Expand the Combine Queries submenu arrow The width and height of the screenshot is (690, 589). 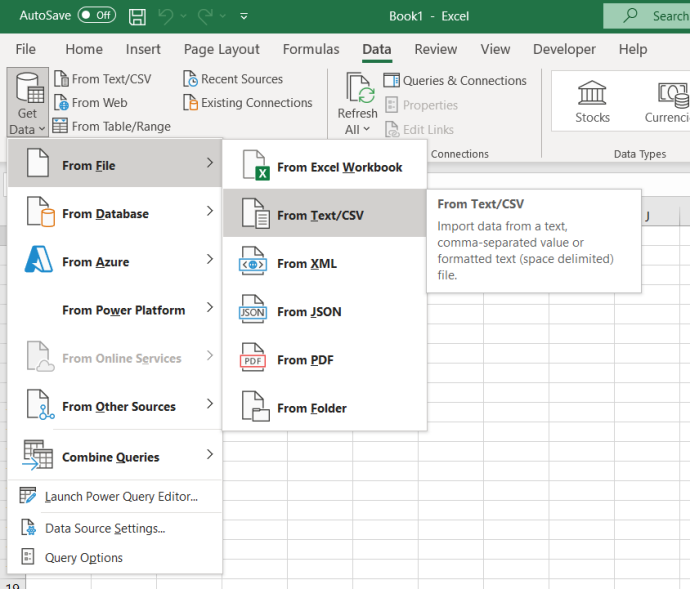[210, 454]
